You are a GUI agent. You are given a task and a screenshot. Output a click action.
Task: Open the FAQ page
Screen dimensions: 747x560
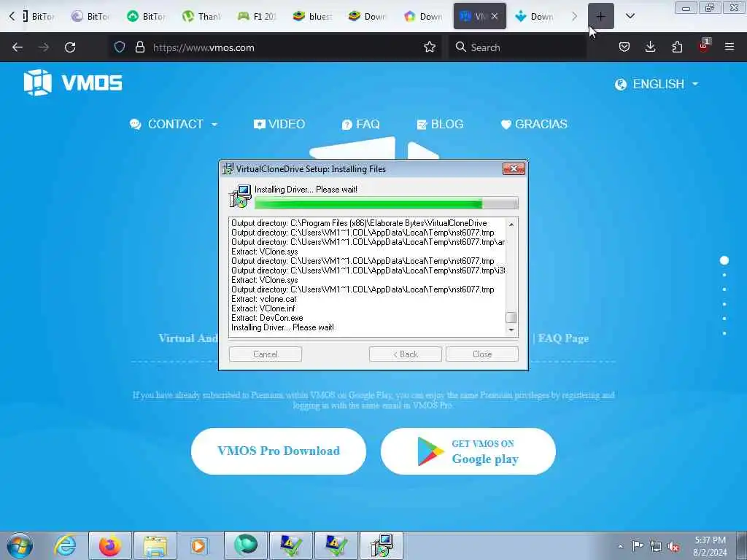click(360, 124)
